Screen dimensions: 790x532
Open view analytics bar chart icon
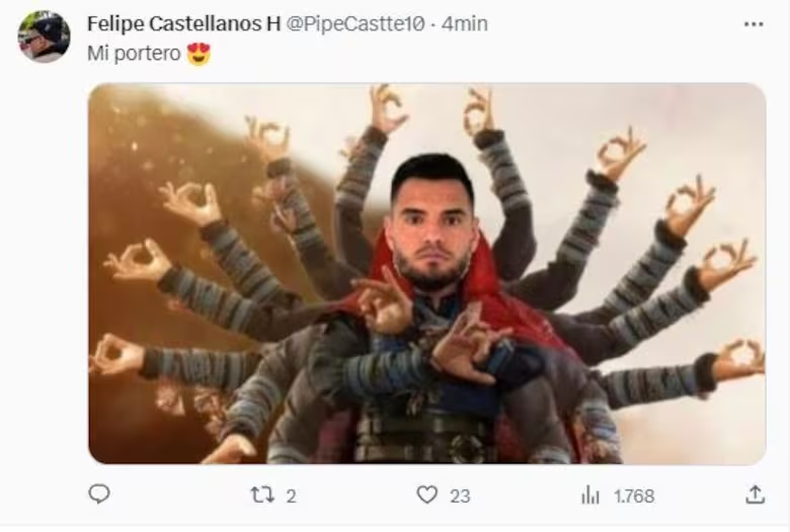click(x=590, y=496)
